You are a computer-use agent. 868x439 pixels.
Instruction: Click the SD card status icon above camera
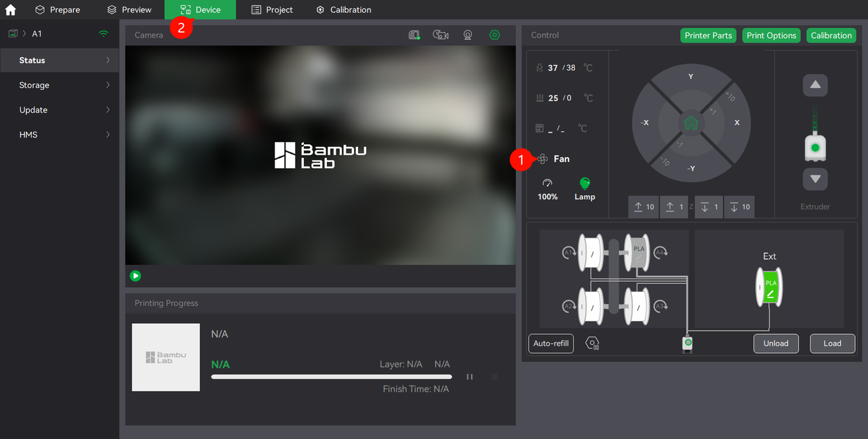[414, 35]
